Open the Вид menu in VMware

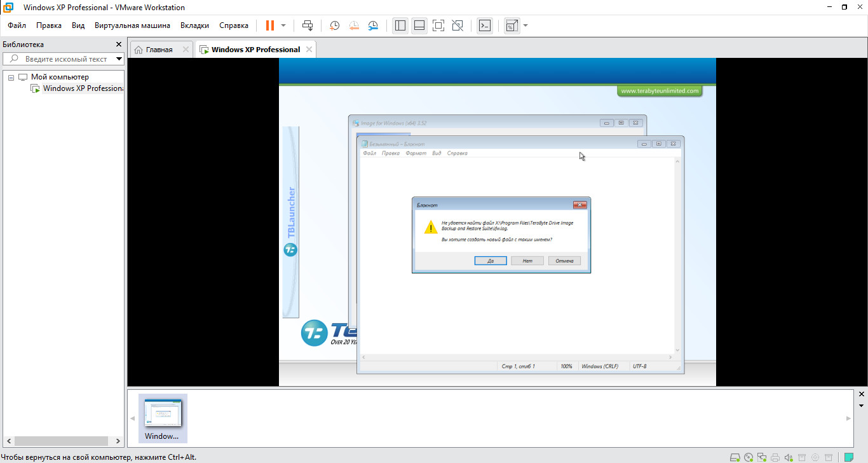[x=78, y=25]
